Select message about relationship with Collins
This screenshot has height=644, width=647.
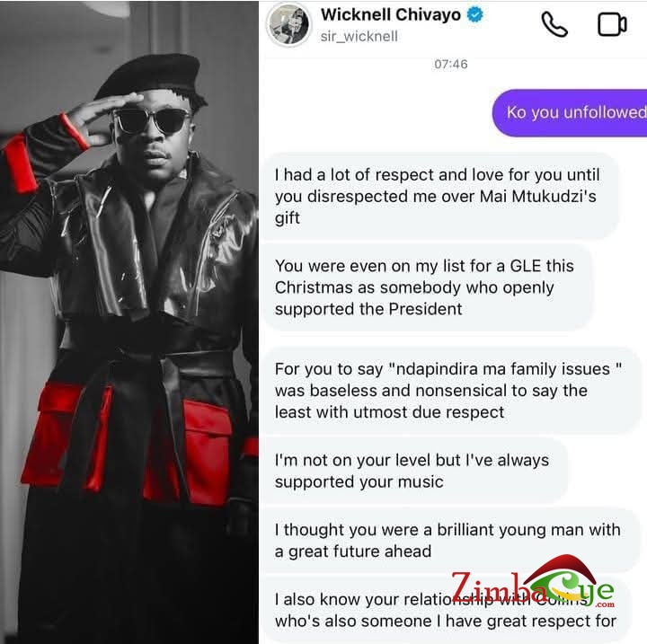(448, 610)
